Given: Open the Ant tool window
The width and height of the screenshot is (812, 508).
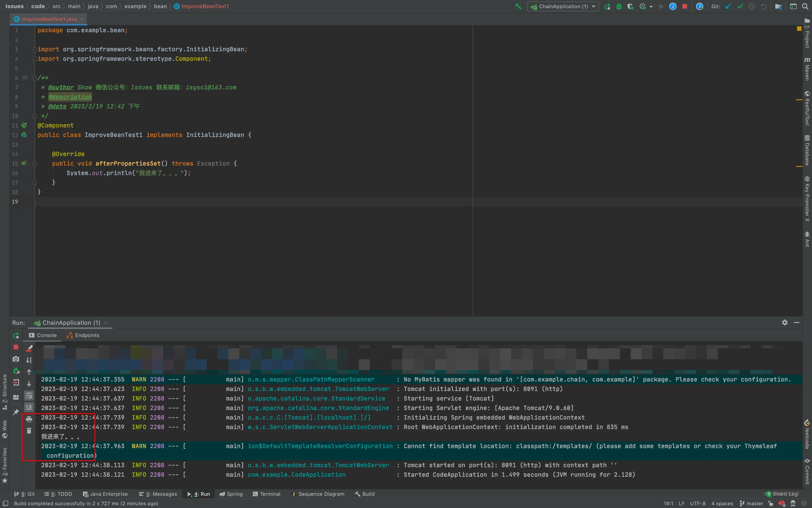Looking at the screenshot, I should [x=807, y=239].
